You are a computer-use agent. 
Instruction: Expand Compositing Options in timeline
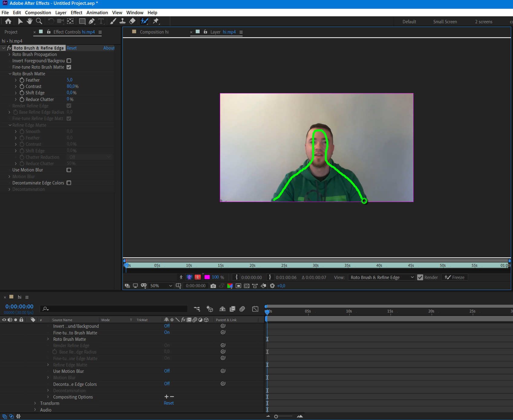click(x=48, y=397)
